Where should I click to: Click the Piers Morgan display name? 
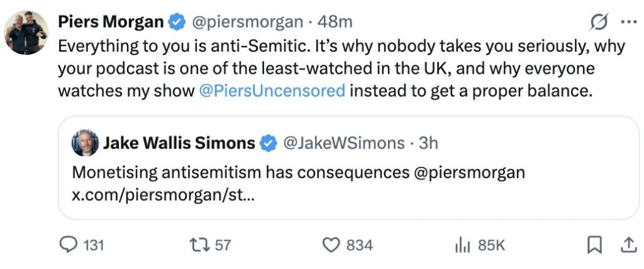[x=111, y=22]
